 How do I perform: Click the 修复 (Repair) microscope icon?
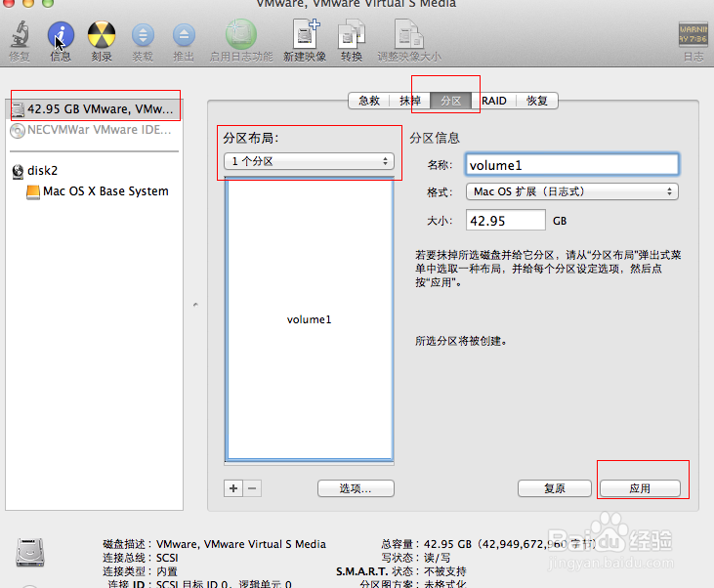click(x=20, y=34)
